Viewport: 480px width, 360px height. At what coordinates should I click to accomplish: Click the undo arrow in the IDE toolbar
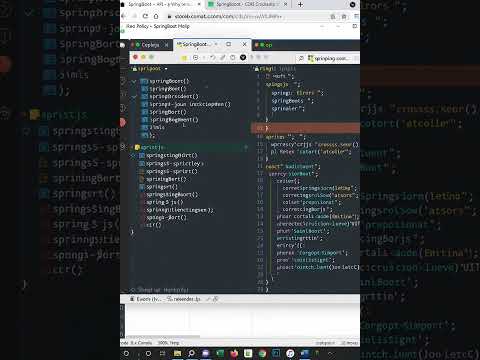click(212, 58)
